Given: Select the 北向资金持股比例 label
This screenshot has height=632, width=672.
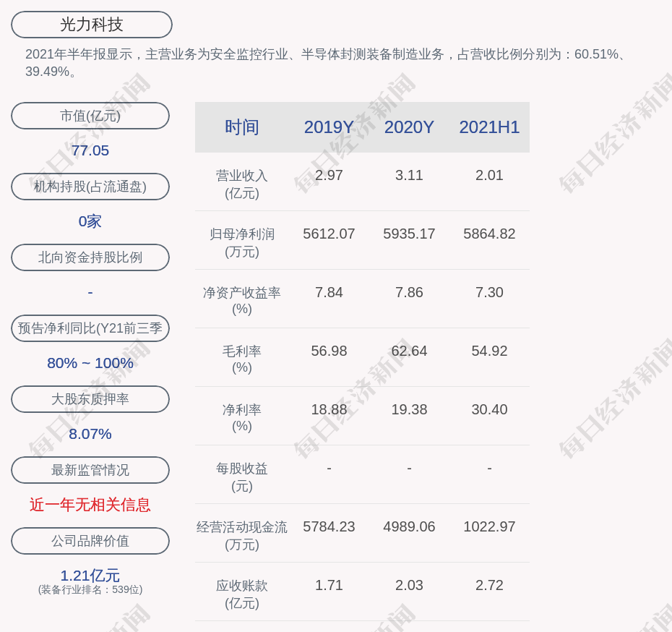Looking at the screenshot, I should click(90, 257).
